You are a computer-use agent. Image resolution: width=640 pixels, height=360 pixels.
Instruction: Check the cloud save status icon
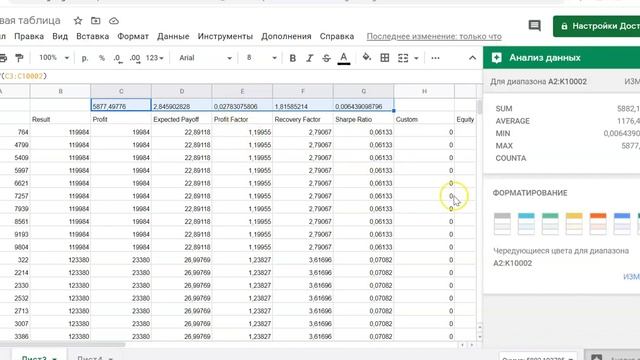tap(114, 21)
